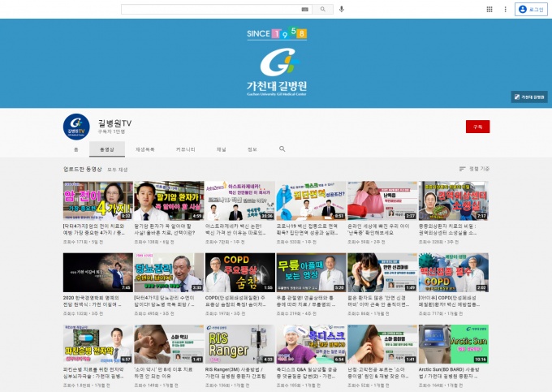Click the 가천대 길병원 banner link badge

tap(529, 97)
